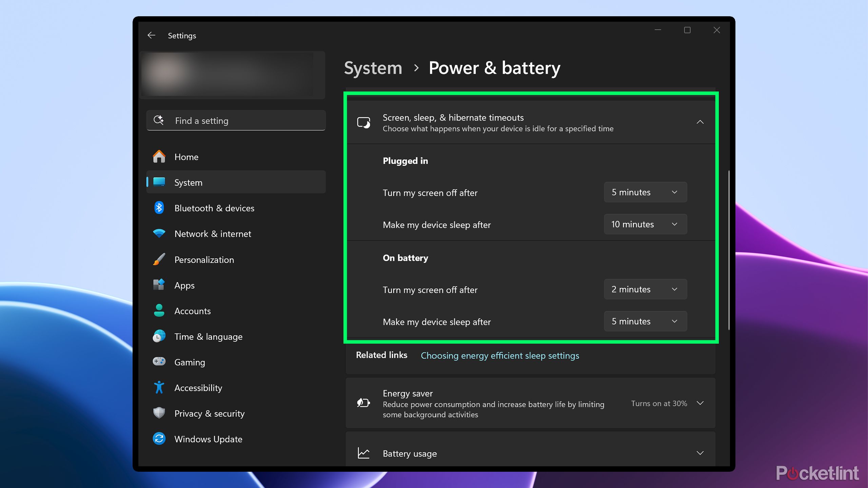Open Plugged in sleep after dropdown

pos(645,224)
